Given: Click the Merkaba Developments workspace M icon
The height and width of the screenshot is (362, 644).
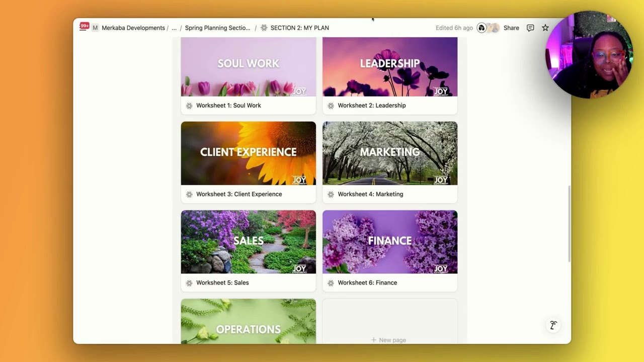Looking at the screenshot, I should [95, 28].
